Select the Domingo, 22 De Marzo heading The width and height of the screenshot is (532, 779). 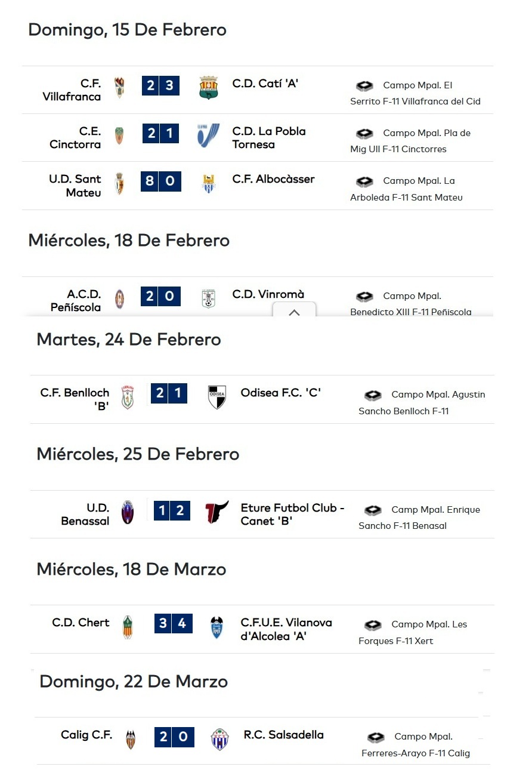coord(134,682)
